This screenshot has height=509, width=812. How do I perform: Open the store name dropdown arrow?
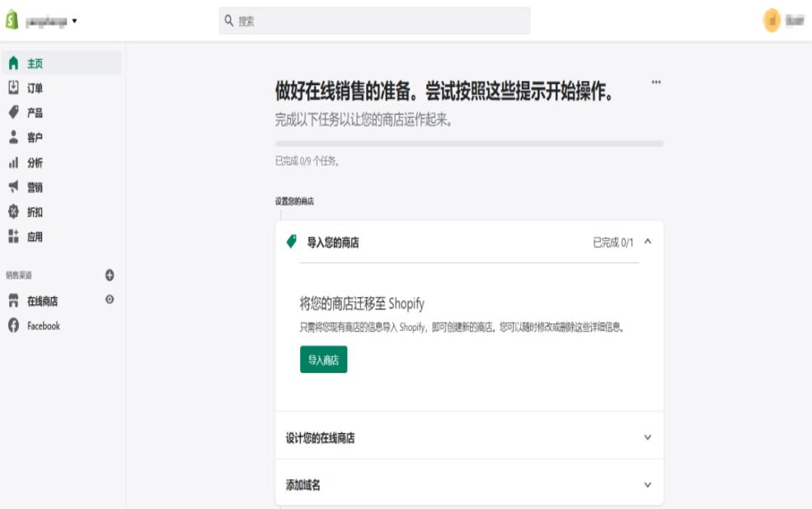[74, 21]
